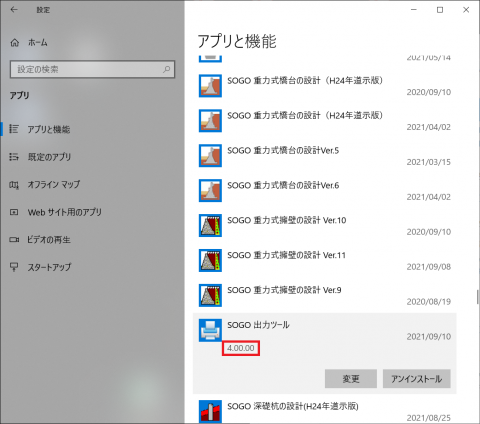Open 既定のアプリ settings page
The height and width of the screenshot is (424, 480).
click(49, 157)
